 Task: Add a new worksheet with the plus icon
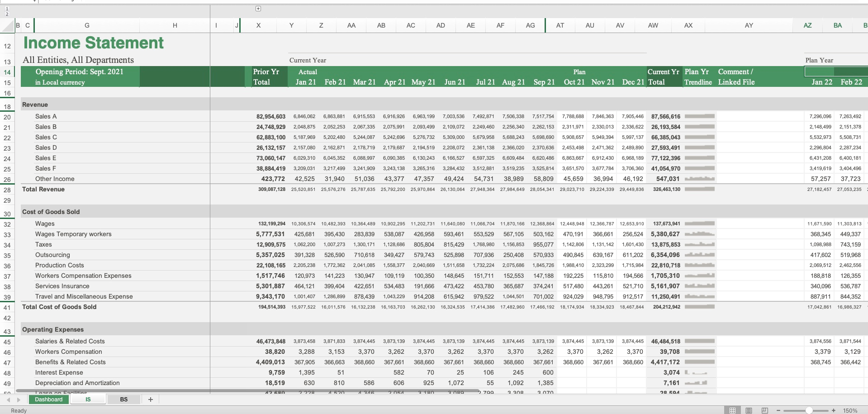click(x=150, y=400)
